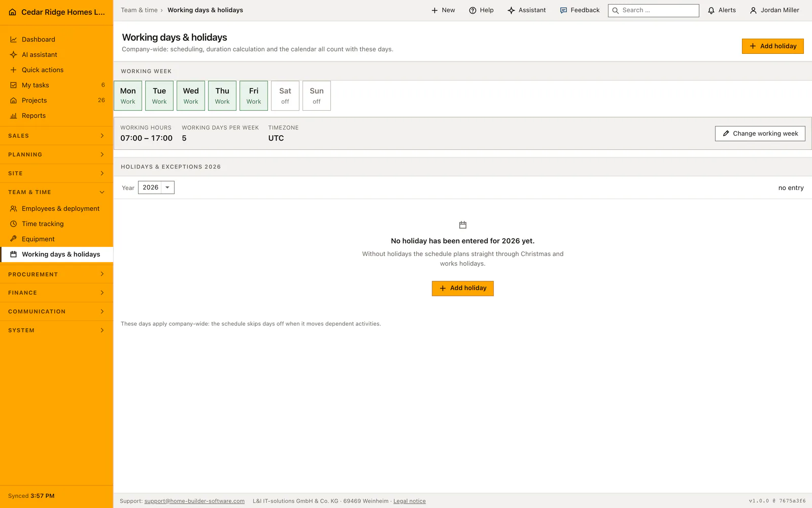Screen dimensions: 812x508
Task: Focus the Search input field
Action: coord(654,11)
